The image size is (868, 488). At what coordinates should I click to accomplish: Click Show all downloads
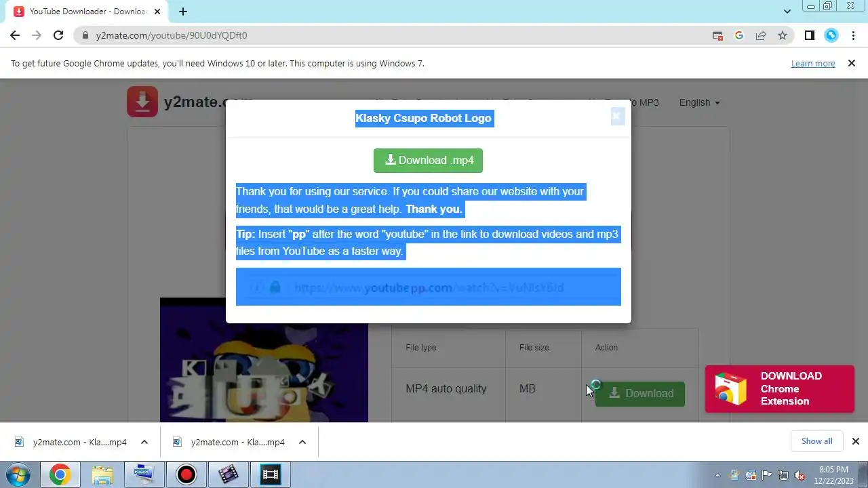(816, 441)
